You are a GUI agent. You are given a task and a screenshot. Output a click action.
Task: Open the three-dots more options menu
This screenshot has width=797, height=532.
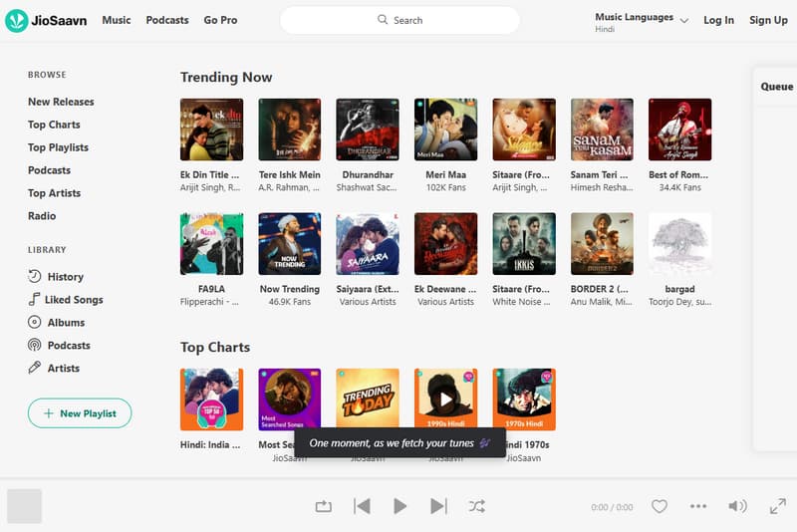(x=698, y=506)
